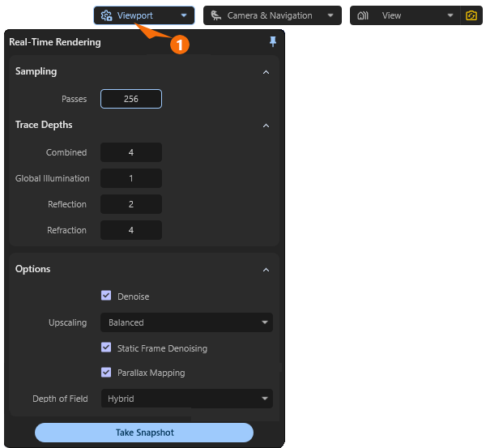Click the Refraction depth field
Image resolution: width=486 pixels, height=448 pixels.
(131, 230)
